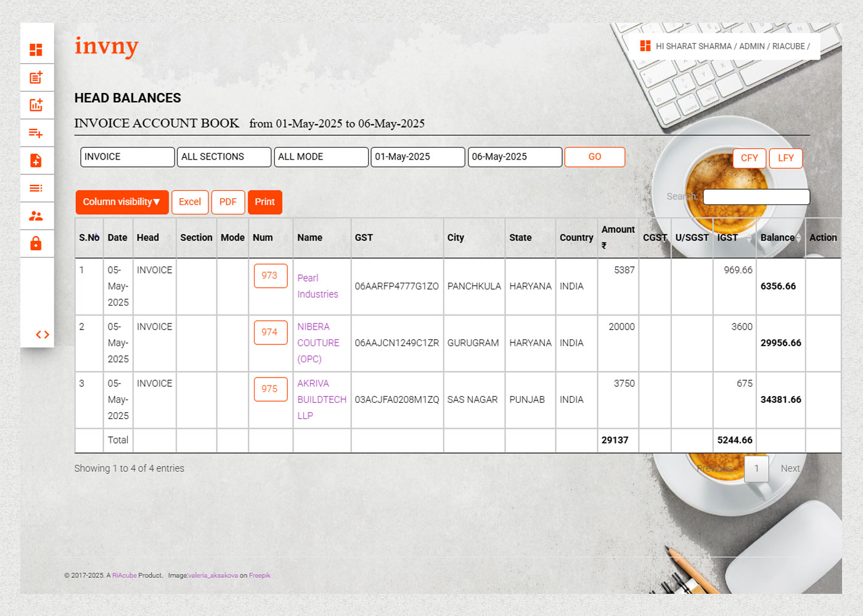Select the new entry (note-plus) sidebar icon
Viewport: 863px width, 616px height.
37,77
